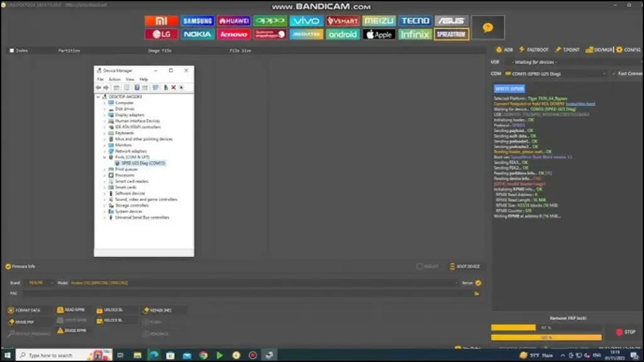Select the Samsung brand logo
Viewport: 644px width, 362px height.
(197, 21)
